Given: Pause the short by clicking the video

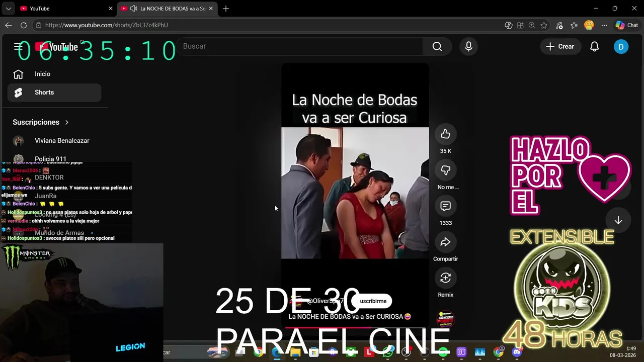Looking at the screenshot, I should (355, 193).
